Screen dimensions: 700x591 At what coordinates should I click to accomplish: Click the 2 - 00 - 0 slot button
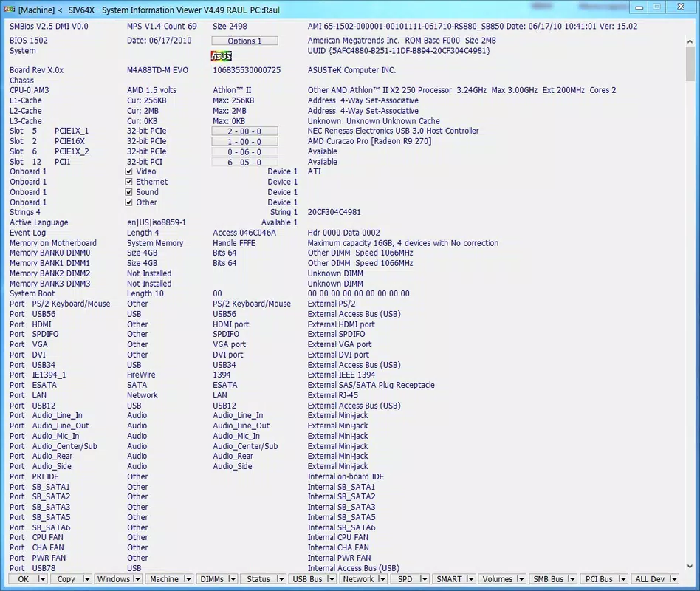tap(244, 131)
